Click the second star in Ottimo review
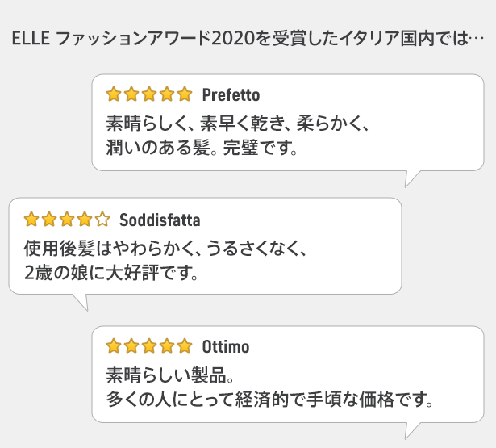496x448 pixels. (131, 345)
